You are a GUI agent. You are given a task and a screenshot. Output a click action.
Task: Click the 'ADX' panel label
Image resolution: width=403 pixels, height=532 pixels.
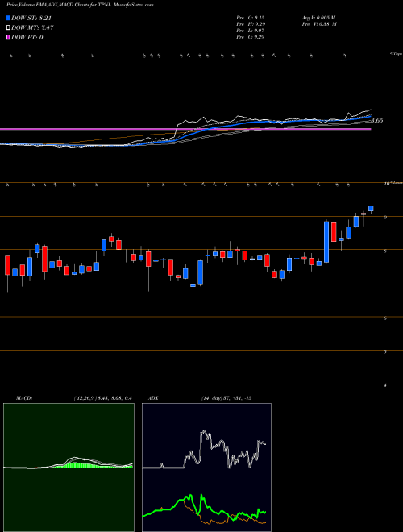pos(154,398)
